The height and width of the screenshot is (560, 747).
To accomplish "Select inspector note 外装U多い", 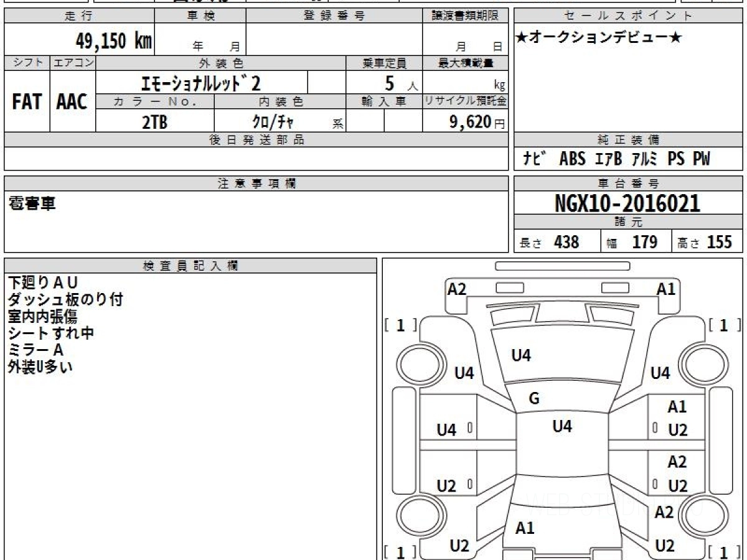I will pos(40,367).
